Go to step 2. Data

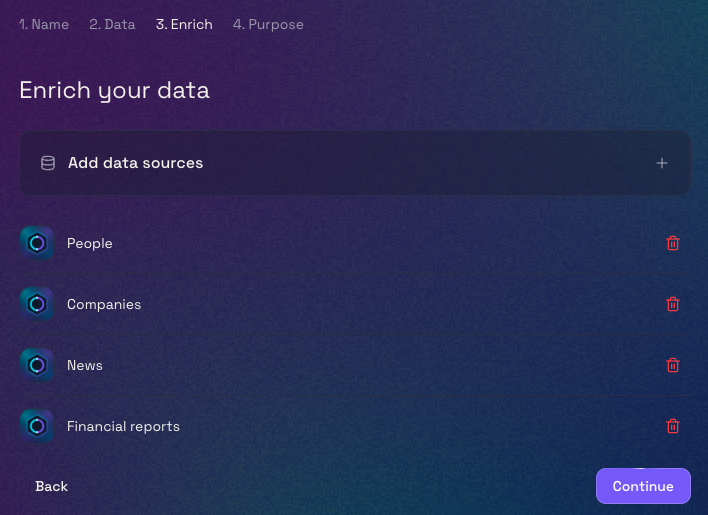(x=112, y=24)
